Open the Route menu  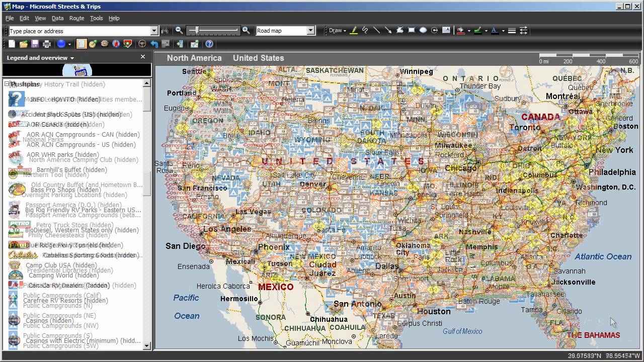[x=76, y=18]
